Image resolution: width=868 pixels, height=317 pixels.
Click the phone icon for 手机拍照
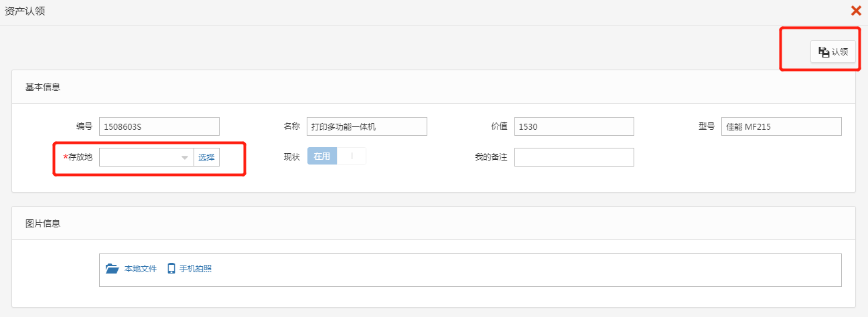(x=171, y=269)
